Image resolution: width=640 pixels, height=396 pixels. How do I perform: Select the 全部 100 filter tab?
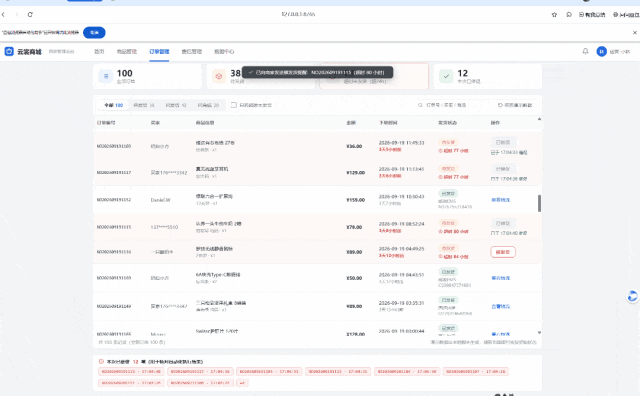[113, 105]
